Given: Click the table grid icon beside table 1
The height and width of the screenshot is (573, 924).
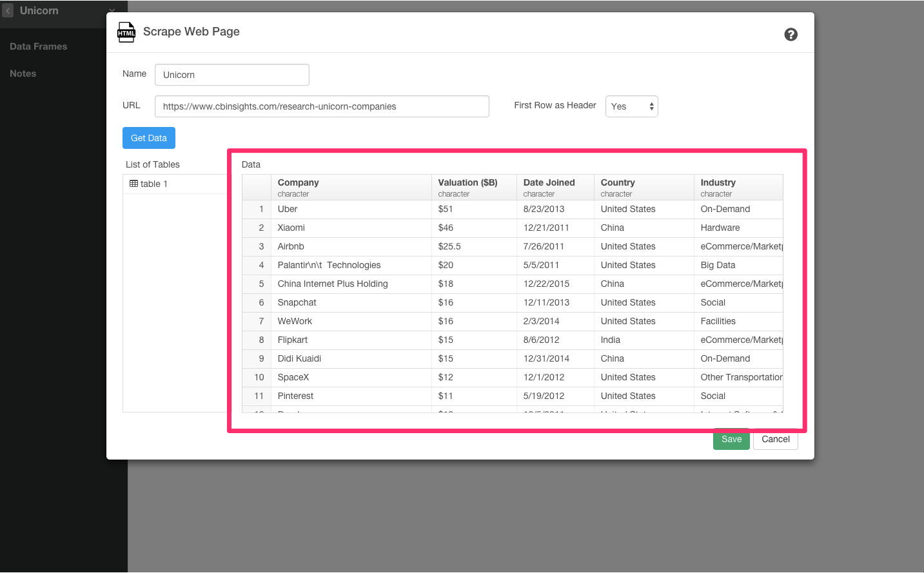Looking at the screenshot, I should click(x=133, y=184).
